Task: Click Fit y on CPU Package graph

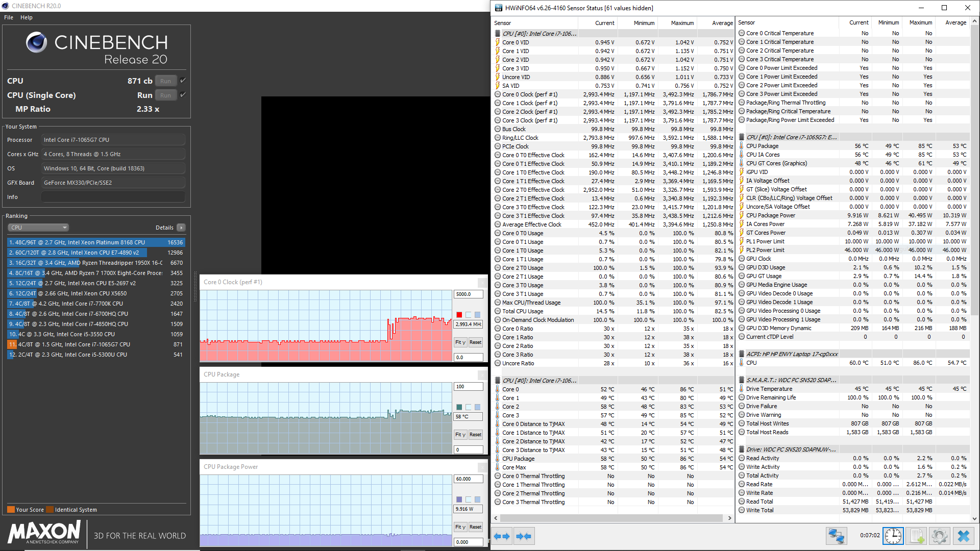Action: click(x=460, y=435)
